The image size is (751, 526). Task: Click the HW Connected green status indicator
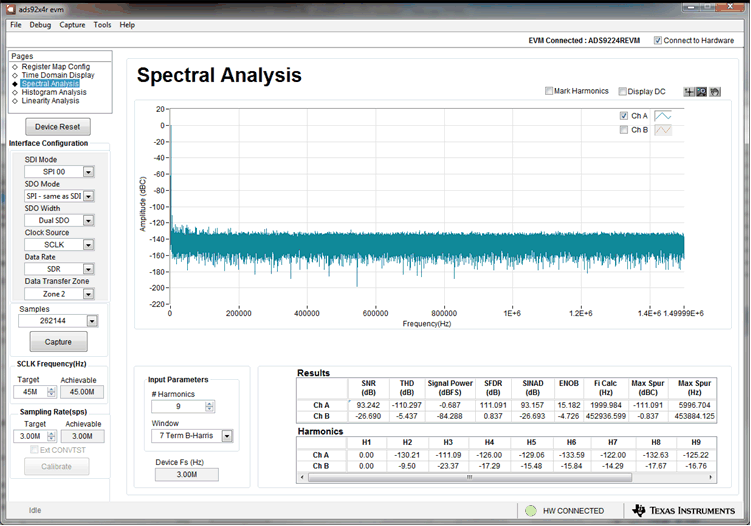pos(531,510)
